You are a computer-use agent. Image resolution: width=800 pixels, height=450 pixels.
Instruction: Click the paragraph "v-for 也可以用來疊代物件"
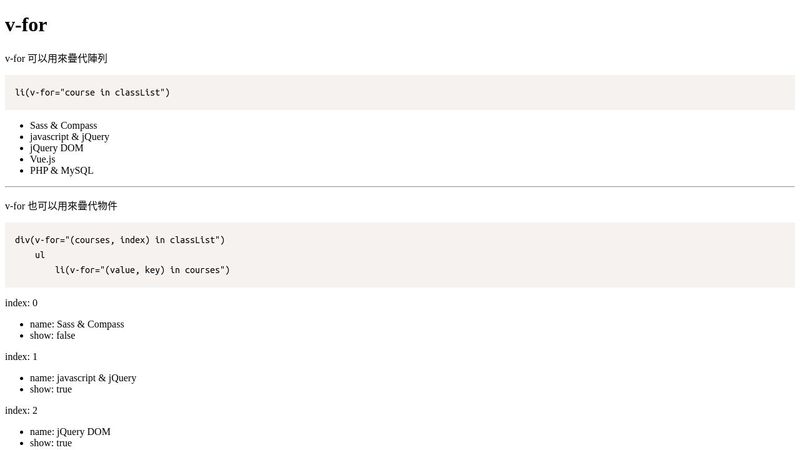[x=61, y=206]
